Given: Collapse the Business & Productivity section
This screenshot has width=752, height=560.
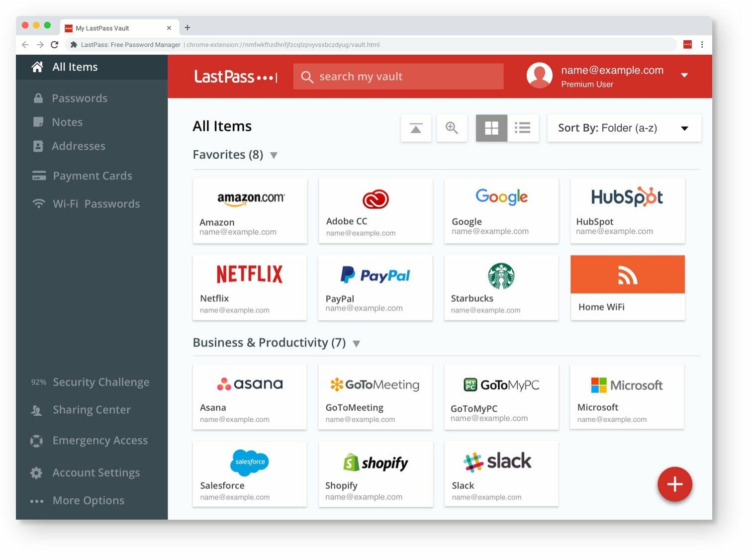Looking at the screenshot, I should [x=356, y=343].
